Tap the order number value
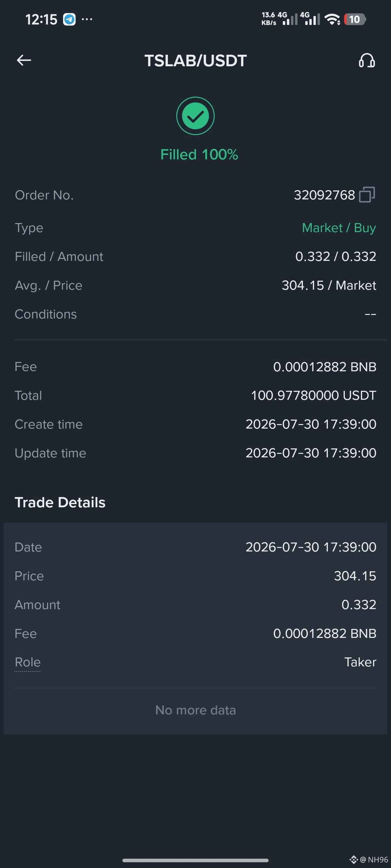Screen dimensions: 391x868 (x=324, y=195)
